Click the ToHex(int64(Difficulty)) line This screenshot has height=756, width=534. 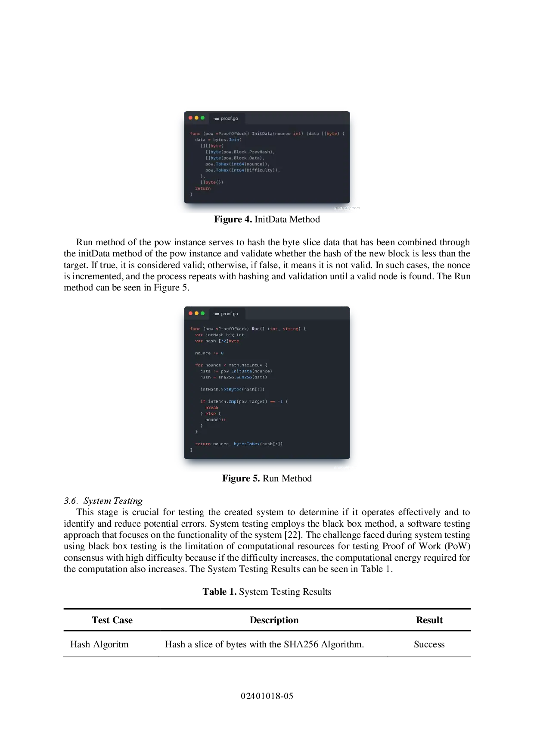coord(242,170)
